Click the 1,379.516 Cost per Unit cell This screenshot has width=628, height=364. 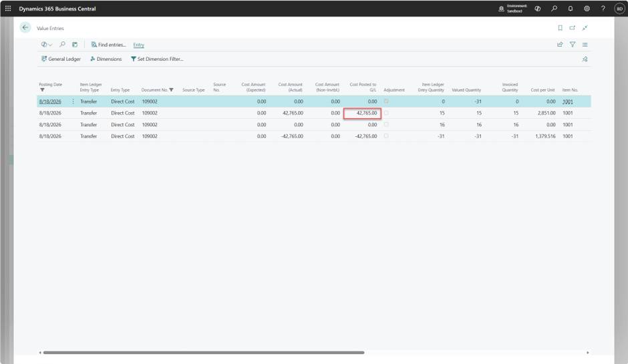(545, 136)
